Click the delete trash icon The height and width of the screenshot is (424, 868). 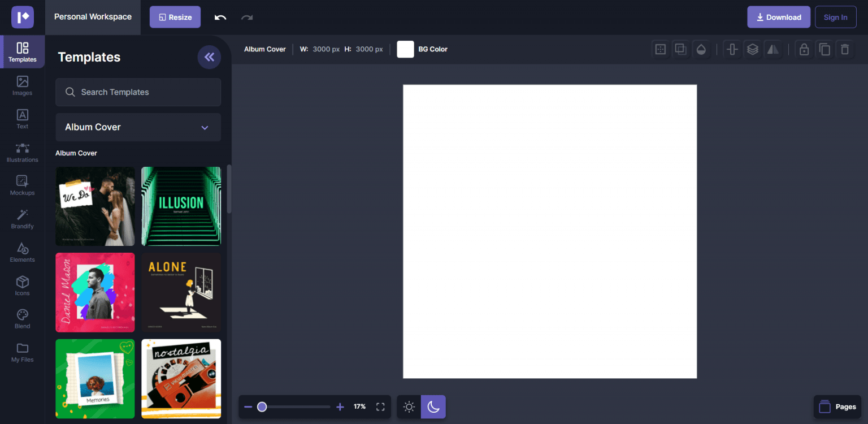845,49
